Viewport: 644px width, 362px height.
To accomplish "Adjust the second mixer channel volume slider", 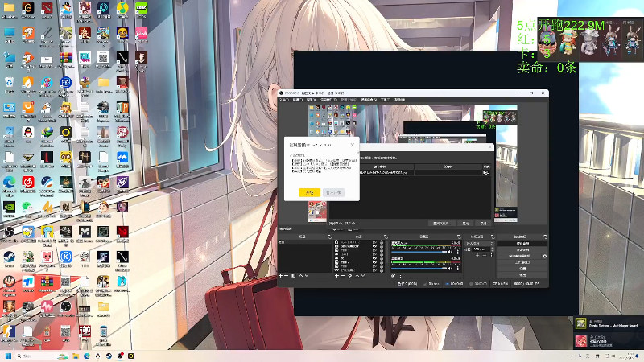I will pos(419,269).
